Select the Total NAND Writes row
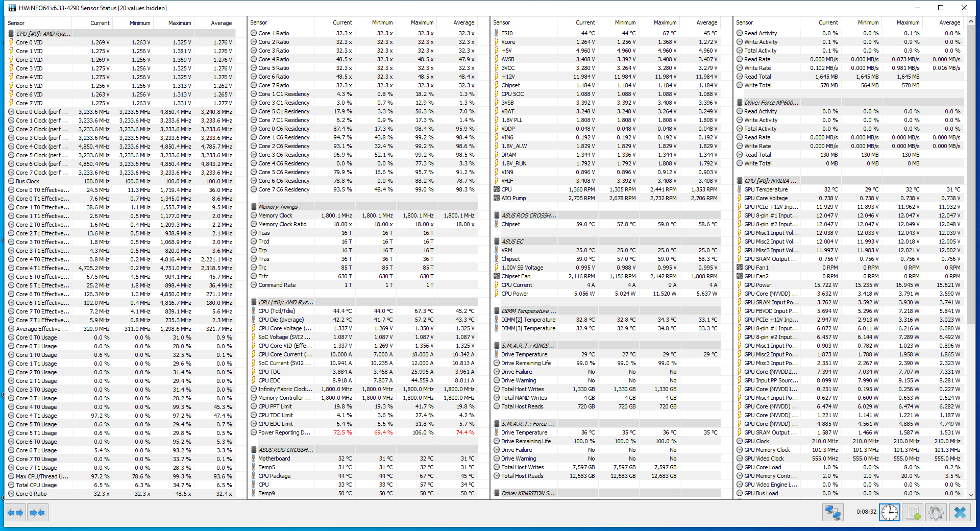Screen dimensions: 980x531 606,398
